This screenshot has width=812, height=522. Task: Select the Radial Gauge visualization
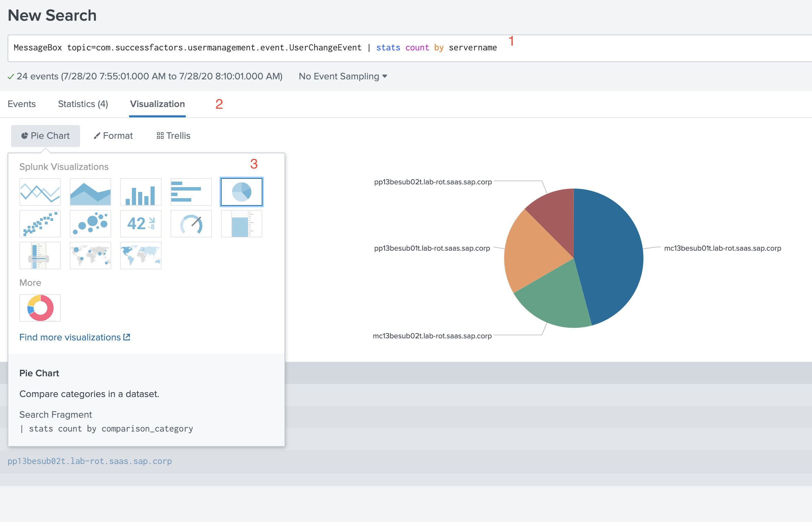(x=191, y=224)
